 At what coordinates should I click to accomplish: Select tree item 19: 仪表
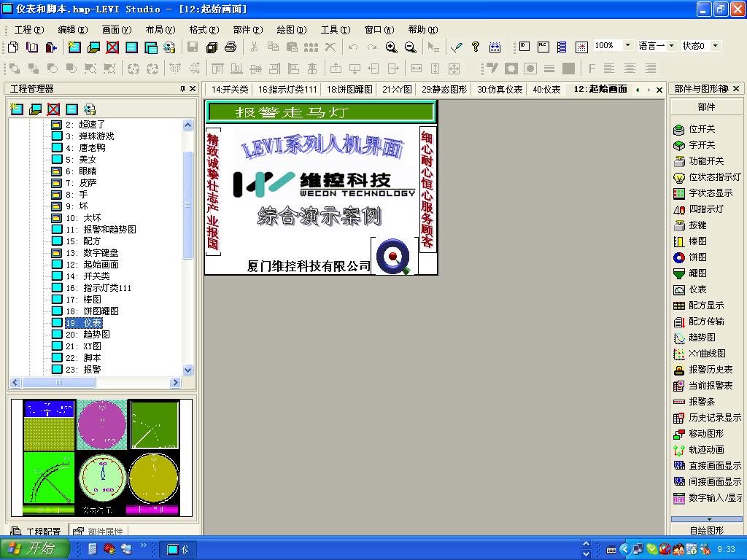[83, 323]
